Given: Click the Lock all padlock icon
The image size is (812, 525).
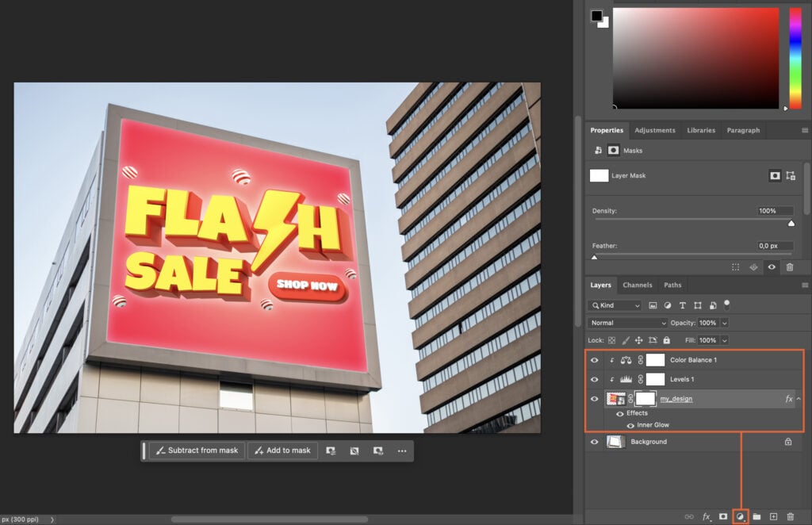Looking at the screenshot, I should tap(667, 340).
